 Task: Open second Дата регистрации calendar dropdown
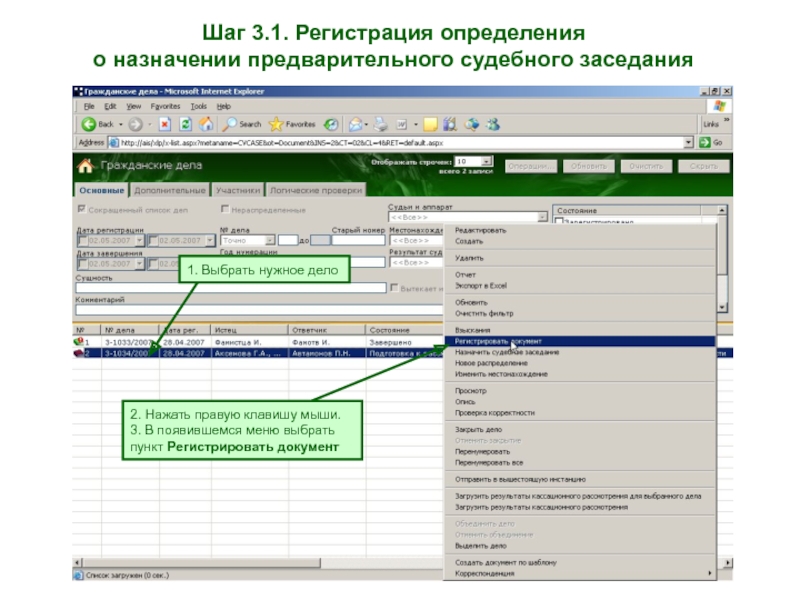[210, 240]
